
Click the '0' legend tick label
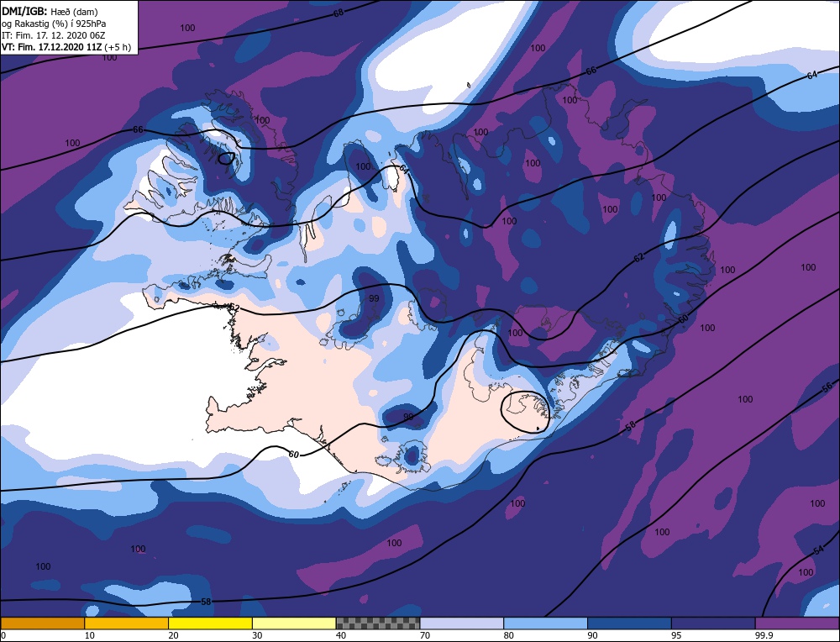click(3, 635)
